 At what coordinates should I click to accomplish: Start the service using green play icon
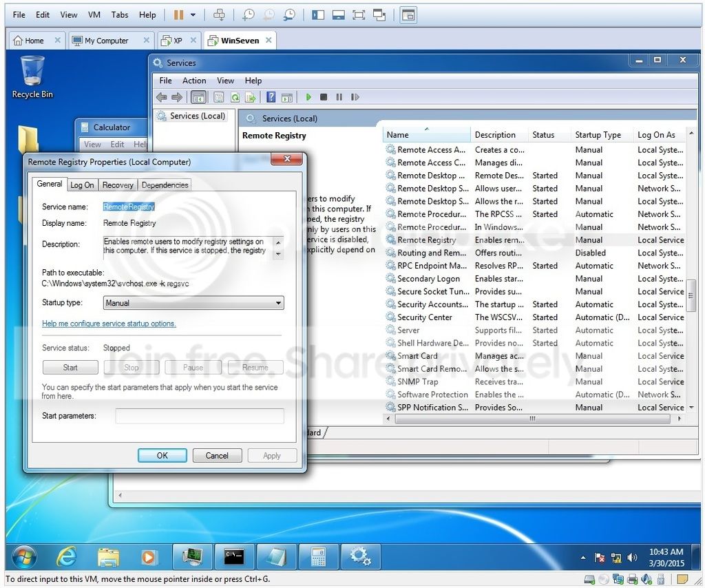coord(308,96)
